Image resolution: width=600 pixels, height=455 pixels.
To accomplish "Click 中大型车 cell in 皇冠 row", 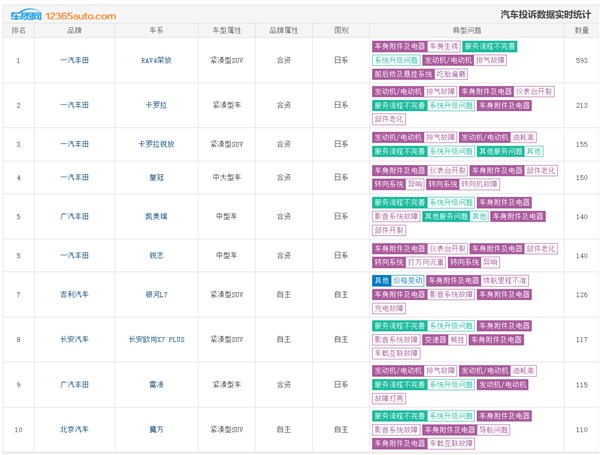I will tap(227, 178).
